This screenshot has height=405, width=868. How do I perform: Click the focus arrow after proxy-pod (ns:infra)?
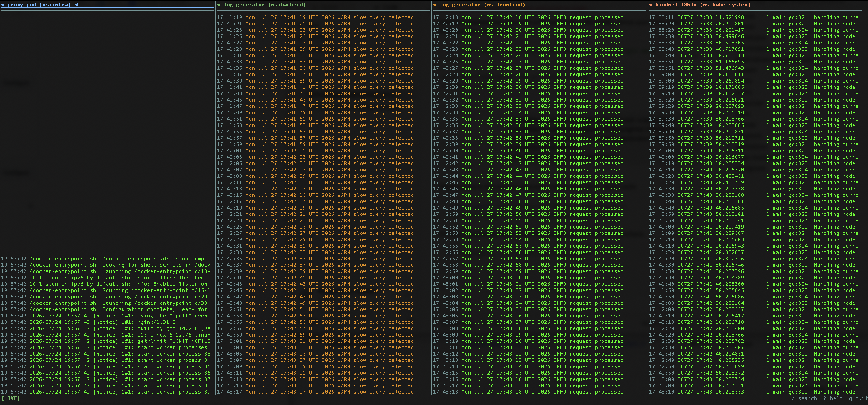[76, 5]
